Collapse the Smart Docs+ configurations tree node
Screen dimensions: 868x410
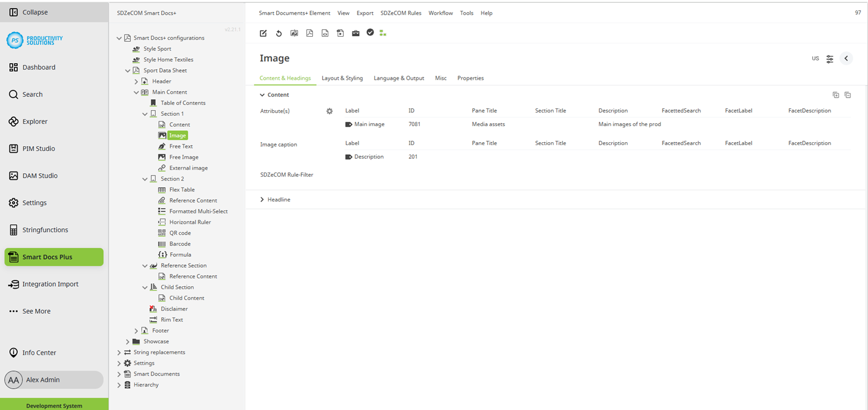pyautogui.click(x=119, y=38)
